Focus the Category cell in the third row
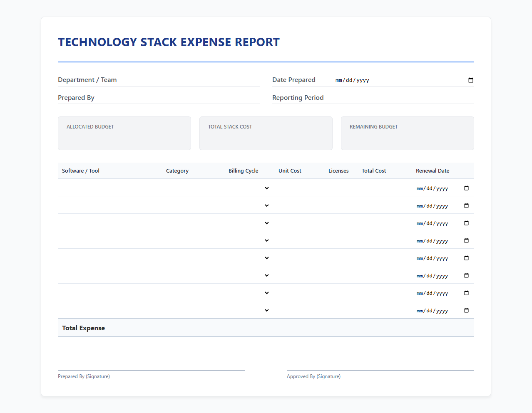 click(193, 223)
